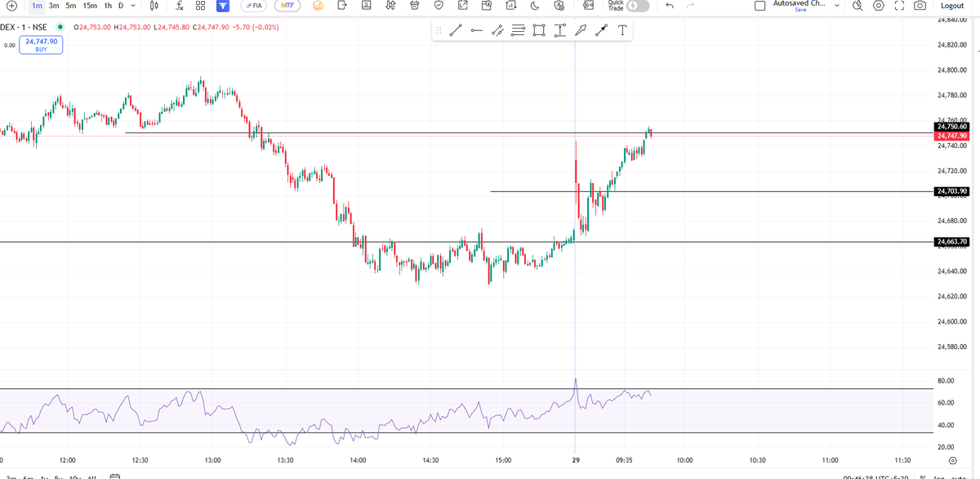Click the cash payment icon
This screenshot has width=980, height=479.
tap(588, 6)
